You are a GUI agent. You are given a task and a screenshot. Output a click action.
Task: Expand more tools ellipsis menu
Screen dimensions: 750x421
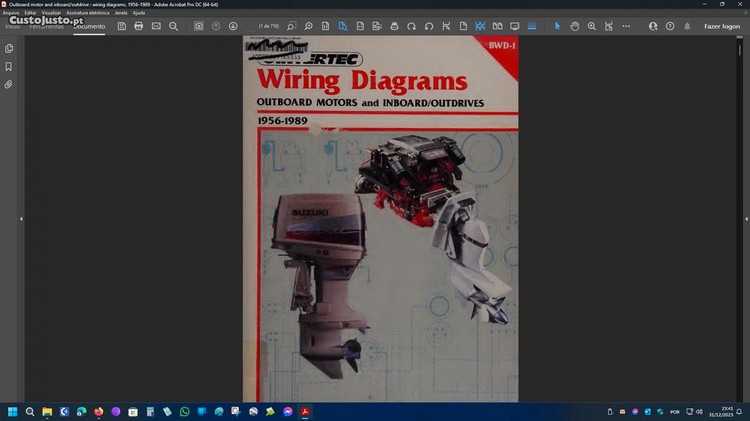pyautogui.click(x=626, y=26)
